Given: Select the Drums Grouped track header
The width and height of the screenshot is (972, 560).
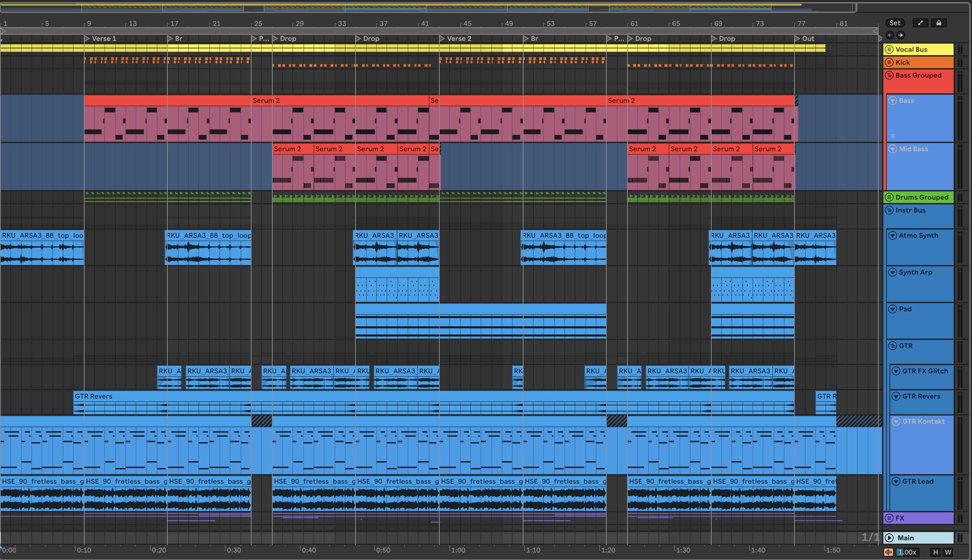Looking at the screenshot, I should pyautogui.click(x=922, y=197).
